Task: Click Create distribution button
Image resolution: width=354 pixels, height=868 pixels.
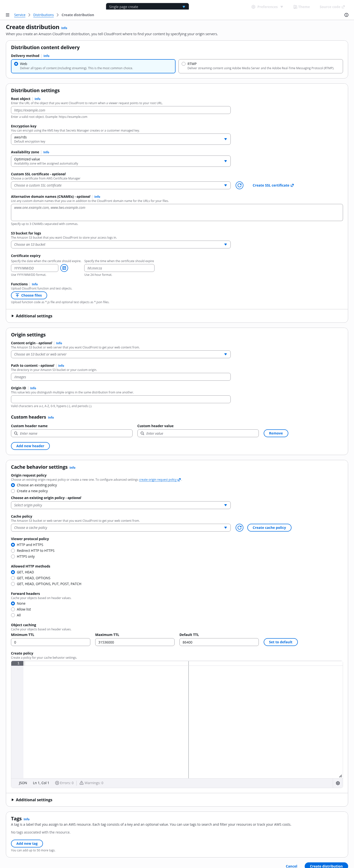Action: coord(326,866)
